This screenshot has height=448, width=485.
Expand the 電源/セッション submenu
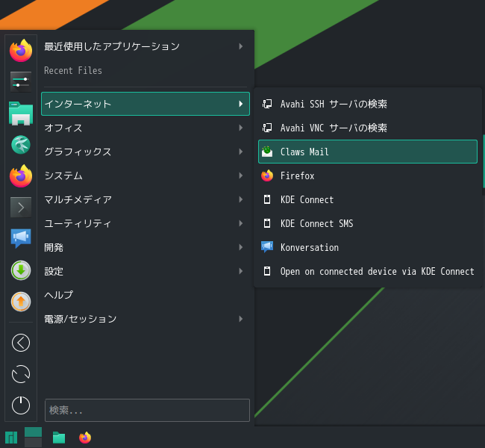click(x=145, y=319)
